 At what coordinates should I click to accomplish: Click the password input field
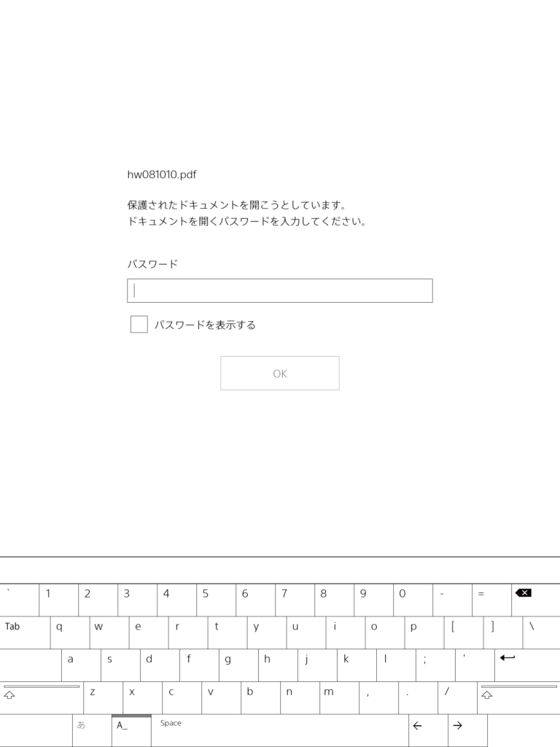click(279, 290)
